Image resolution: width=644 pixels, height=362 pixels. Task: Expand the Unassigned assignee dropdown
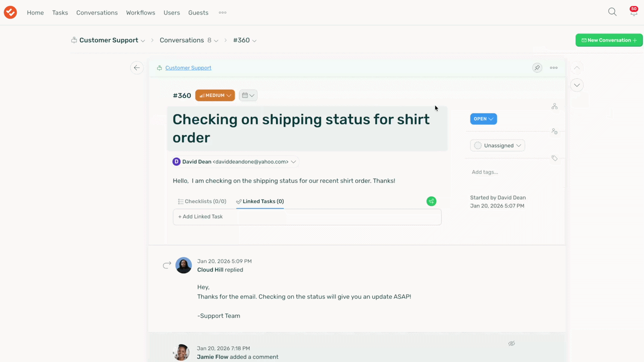point(498,146)
